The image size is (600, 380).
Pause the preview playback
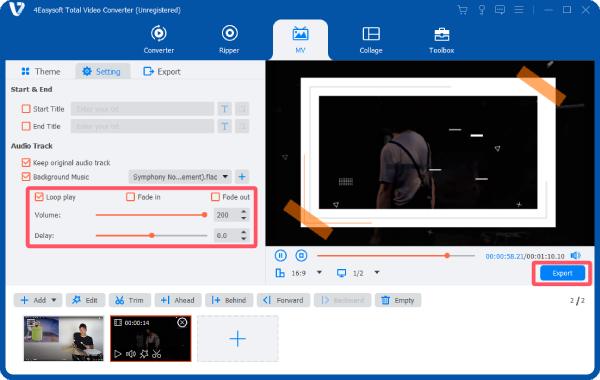[280, 255]
